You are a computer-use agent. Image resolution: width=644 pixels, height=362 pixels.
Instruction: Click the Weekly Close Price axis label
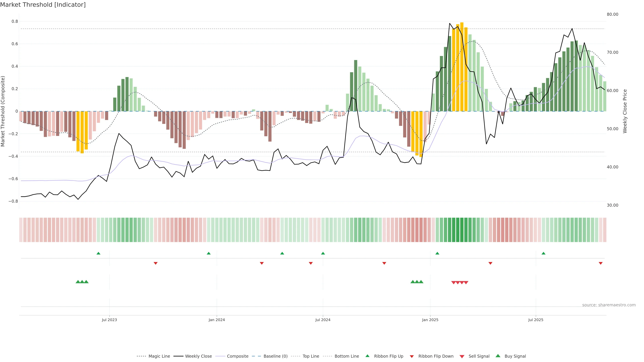click(625, 111)
